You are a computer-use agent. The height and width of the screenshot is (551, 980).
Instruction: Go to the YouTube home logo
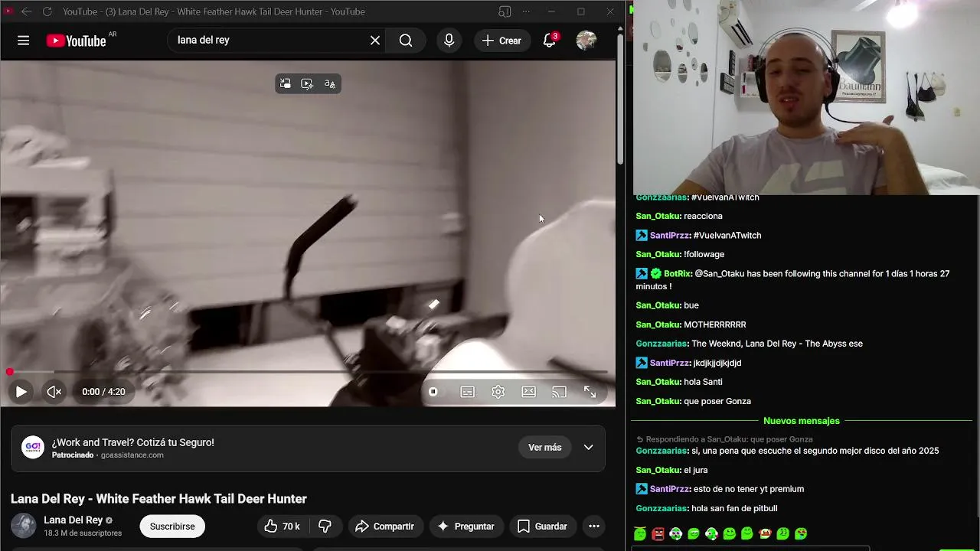point(76,41)
